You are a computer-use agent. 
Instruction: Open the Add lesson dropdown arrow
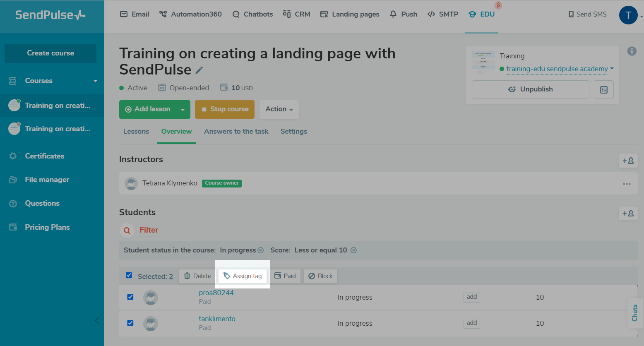pos(183,109)
